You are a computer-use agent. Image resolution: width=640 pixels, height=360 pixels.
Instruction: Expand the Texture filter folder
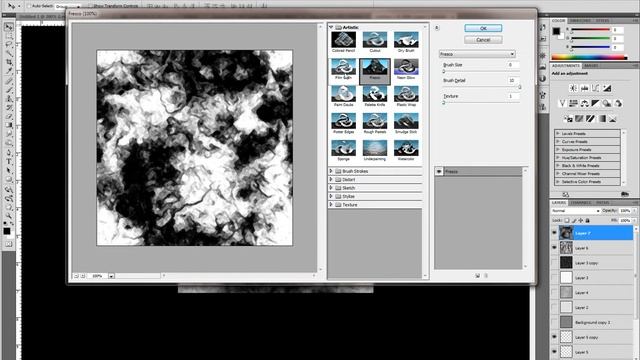click(331, 204)
